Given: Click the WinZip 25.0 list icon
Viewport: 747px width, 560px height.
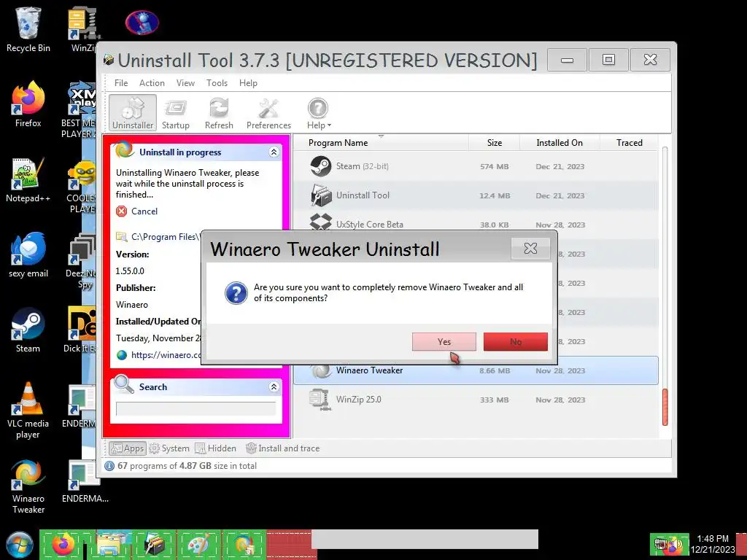Looking at the screenshot, I should pos(320,400).
